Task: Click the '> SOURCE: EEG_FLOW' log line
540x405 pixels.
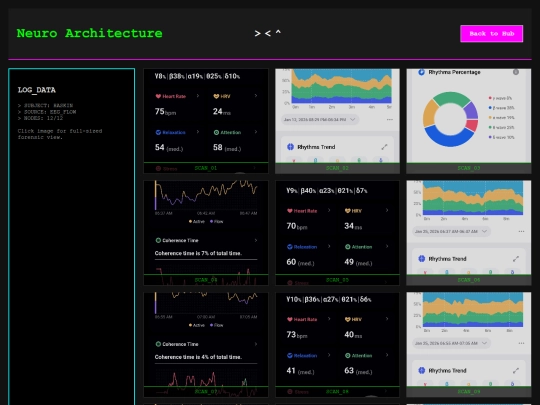Action: [x=47, y=112]
